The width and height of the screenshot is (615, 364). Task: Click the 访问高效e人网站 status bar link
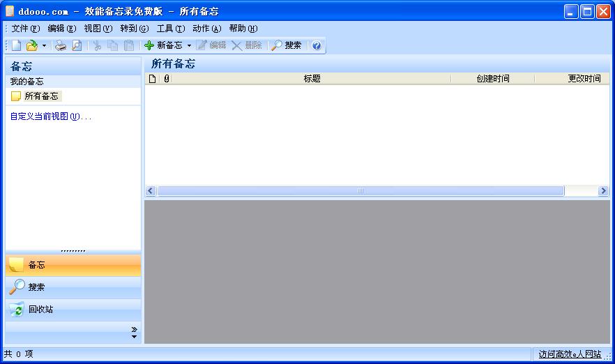tap(570, 354)
